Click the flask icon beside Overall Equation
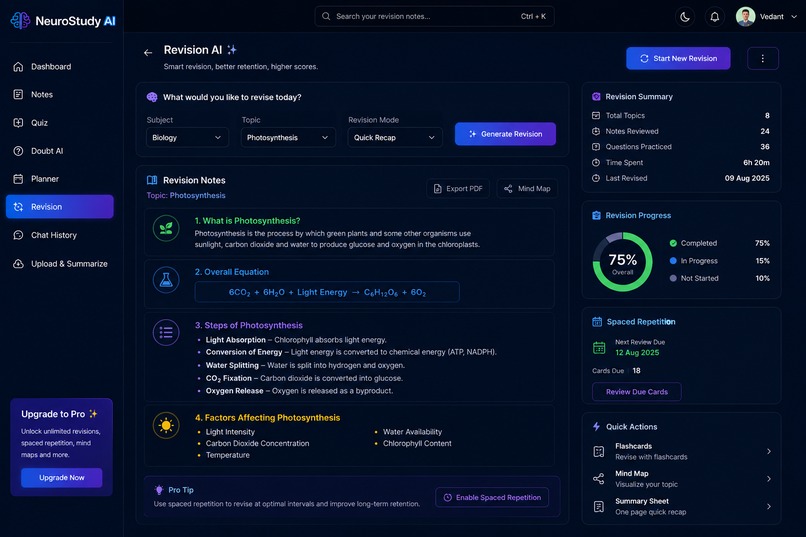The width and height of the screenshot is (806, 537). pyautogui.click(x=166, y=280)
